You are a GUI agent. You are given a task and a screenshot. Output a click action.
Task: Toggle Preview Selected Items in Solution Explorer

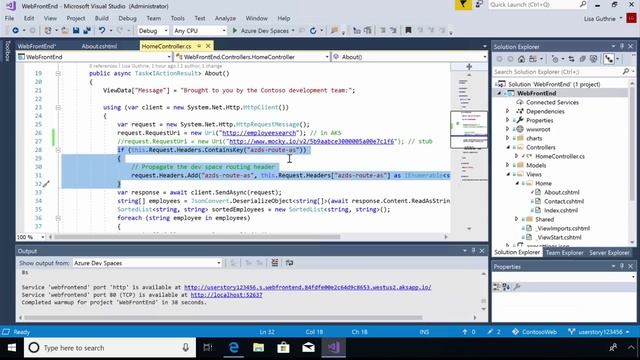coord(609,59)
